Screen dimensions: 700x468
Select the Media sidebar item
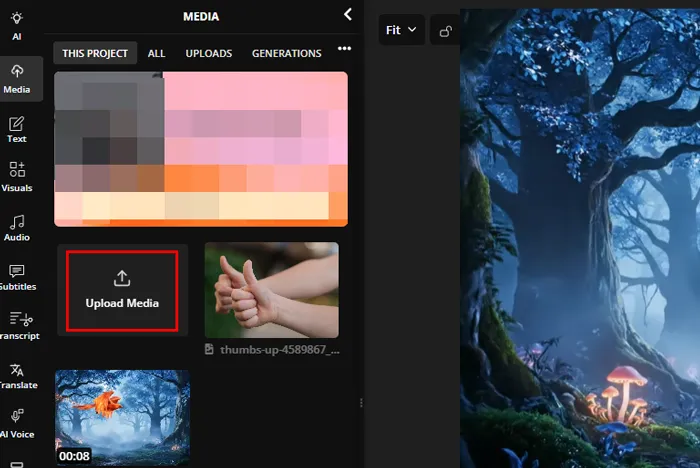[17, 79]
